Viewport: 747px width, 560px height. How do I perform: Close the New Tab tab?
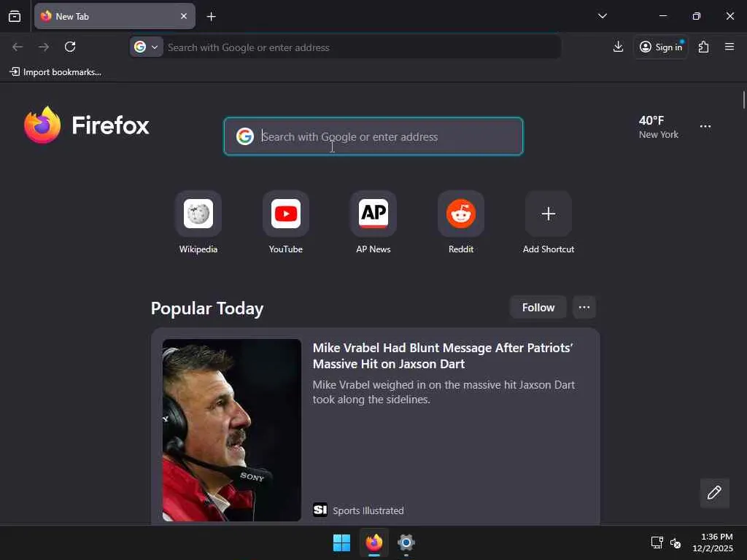pos(184,16)
